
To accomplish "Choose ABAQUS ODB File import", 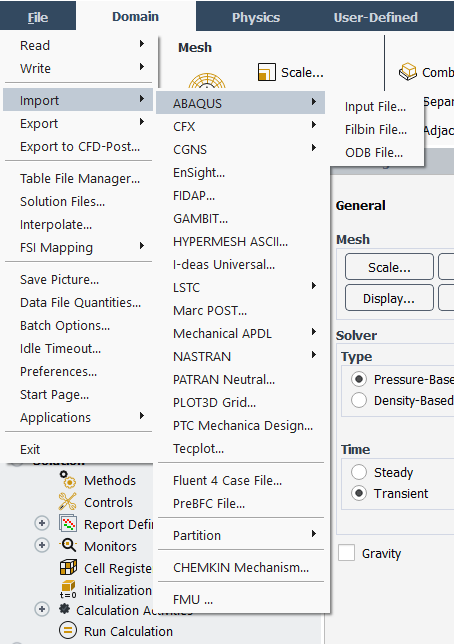I will (374, 153).
